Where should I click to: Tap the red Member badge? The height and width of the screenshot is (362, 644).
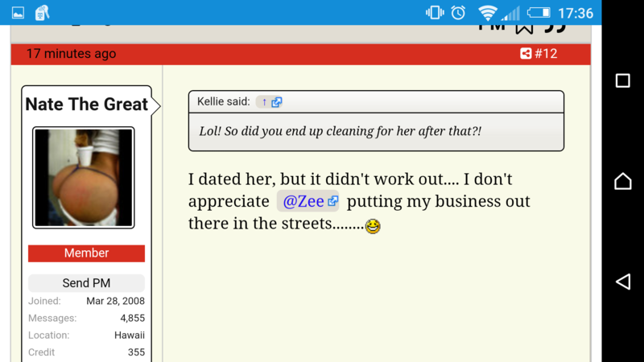[x=86, y=253]
